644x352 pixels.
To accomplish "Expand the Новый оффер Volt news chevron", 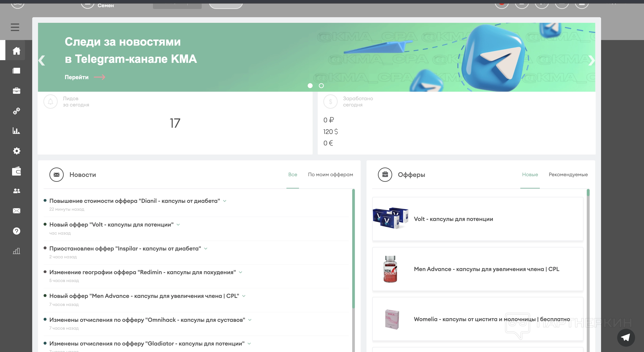I will click(178, 225).
